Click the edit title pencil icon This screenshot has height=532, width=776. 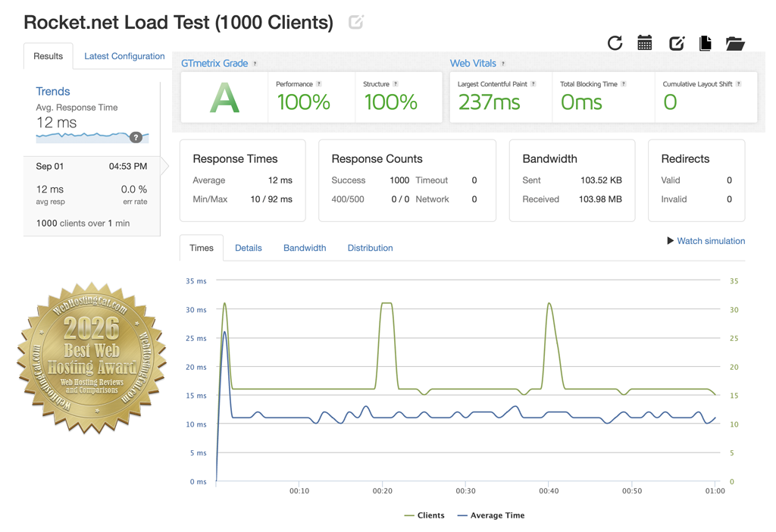356,22
